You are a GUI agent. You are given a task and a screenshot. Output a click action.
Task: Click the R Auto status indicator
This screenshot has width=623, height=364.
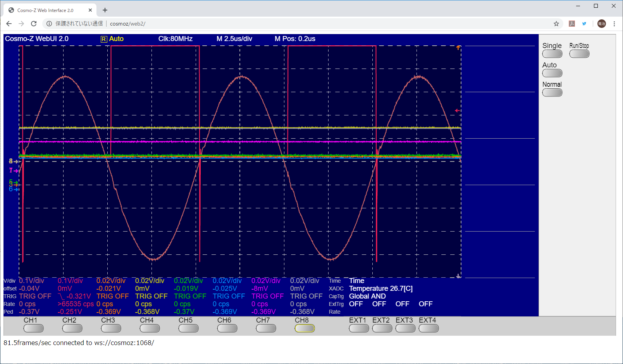pyautogui.click(x=112, y=39)
